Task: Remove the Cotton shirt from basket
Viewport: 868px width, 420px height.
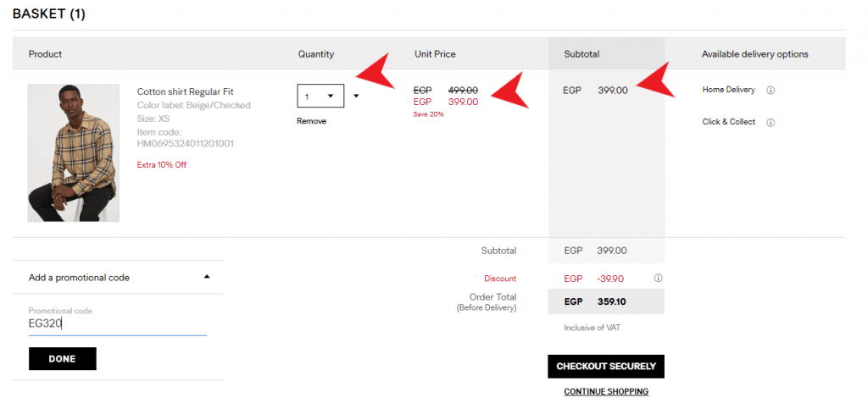Action: [311, 121]
